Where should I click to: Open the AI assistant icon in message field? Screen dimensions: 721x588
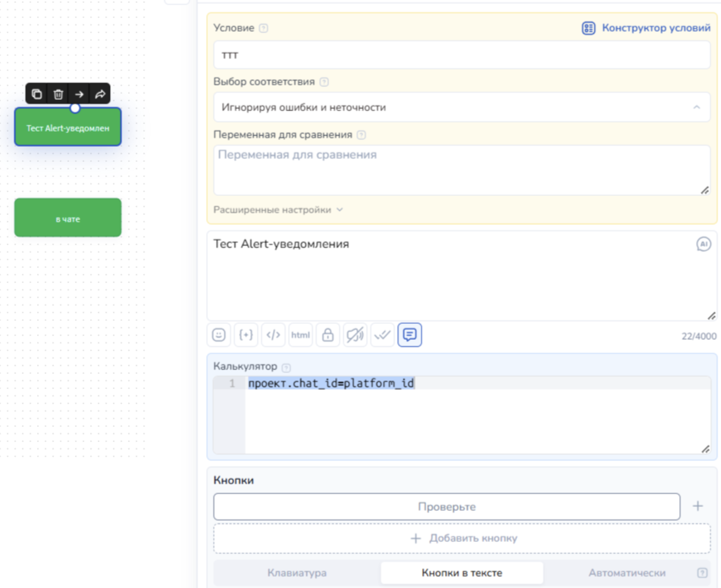703,244
